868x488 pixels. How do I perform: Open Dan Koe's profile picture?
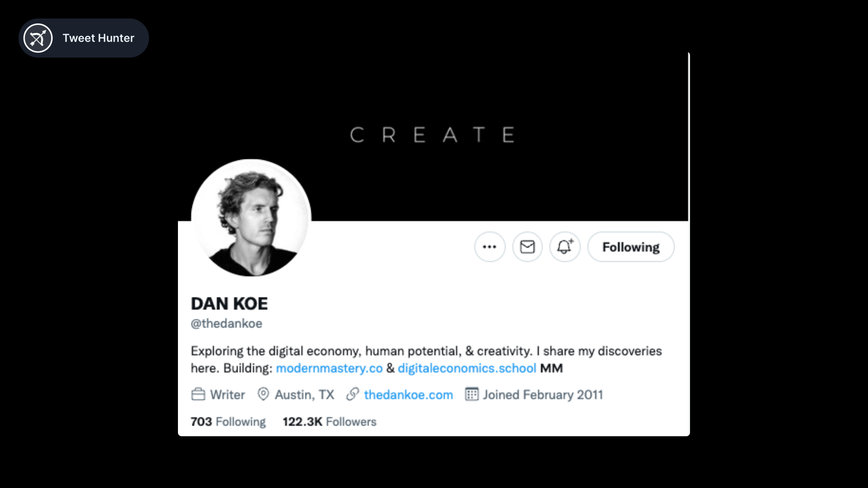pyautogui.click(x=251, y=218)
